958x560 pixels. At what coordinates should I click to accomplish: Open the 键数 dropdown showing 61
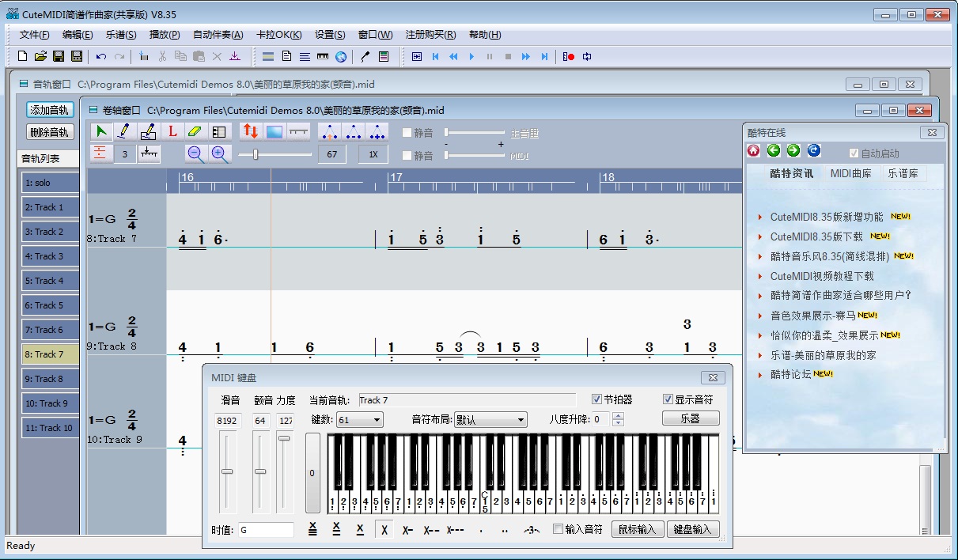(x=360, y=420)
